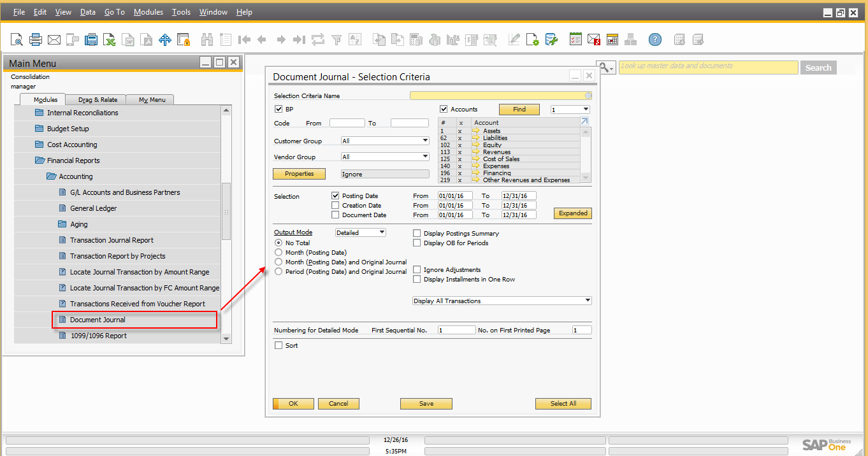Expand the Output Mode Detailed dropdown
The image size is (868, 456).
382,233
